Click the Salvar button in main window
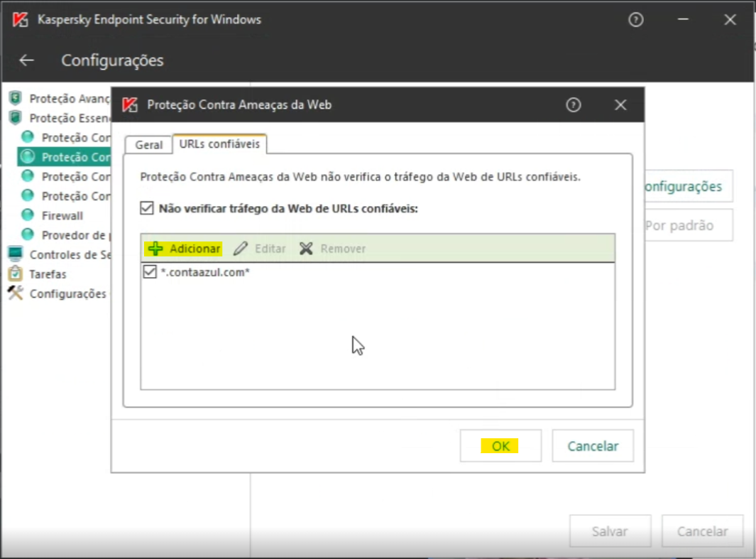Viewport: 756px width, 559px height. 610,531
